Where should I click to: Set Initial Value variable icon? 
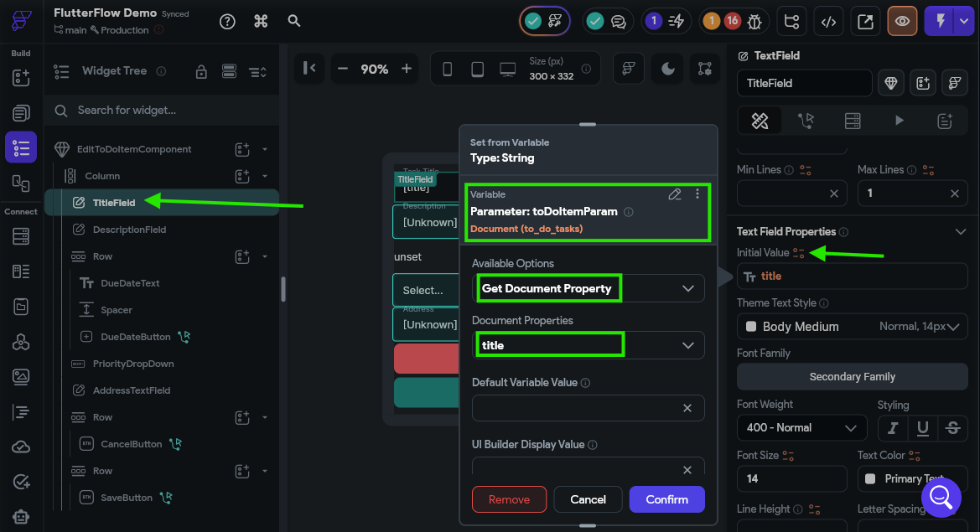pyautogui.click(x=799, y=253)
